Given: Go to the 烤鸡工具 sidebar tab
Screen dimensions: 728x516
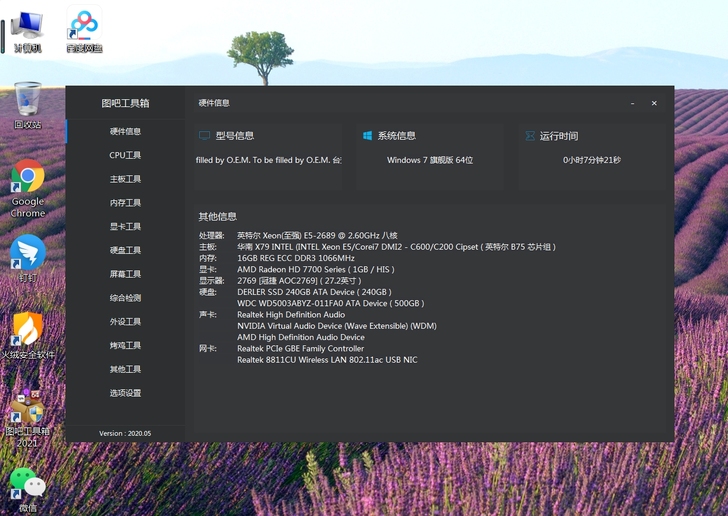Looking at the screenshot, I should (x=125, y=345).
